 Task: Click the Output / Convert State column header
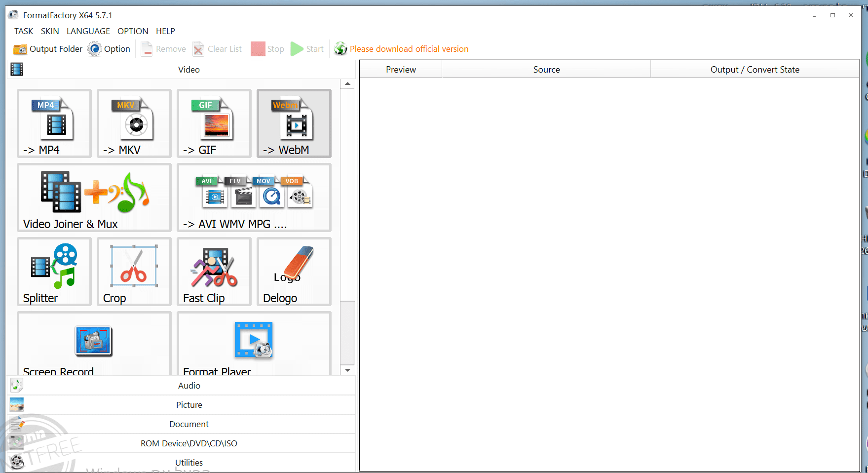point(755,70)
